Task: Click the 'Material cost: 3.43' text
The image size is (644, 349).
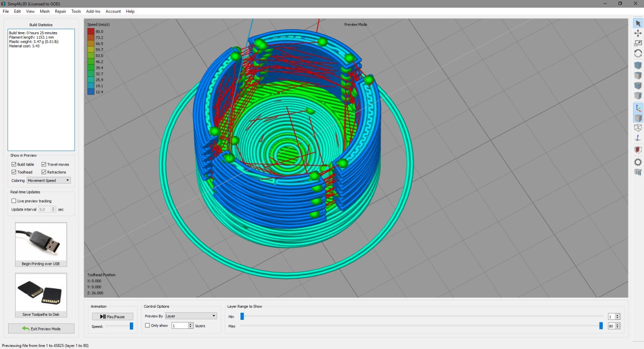Action: pos(24,46)
